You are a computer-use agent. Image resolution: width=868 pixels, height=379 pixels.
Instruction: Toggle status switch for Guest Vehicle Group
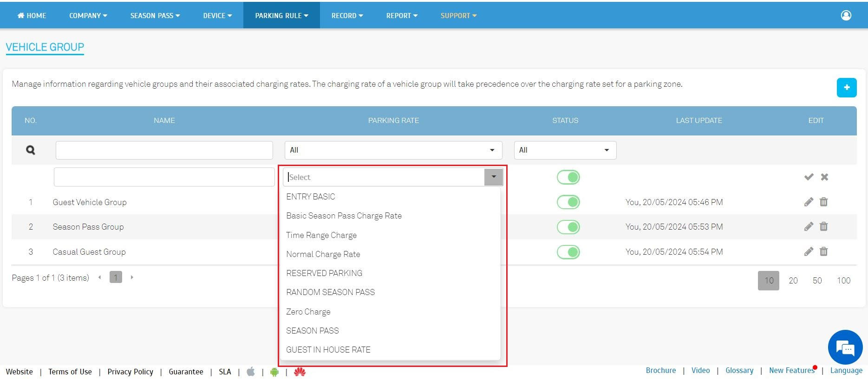568,202
